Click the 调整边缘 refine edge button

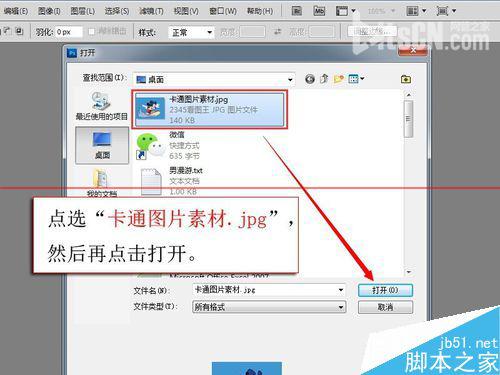(372, 31)
